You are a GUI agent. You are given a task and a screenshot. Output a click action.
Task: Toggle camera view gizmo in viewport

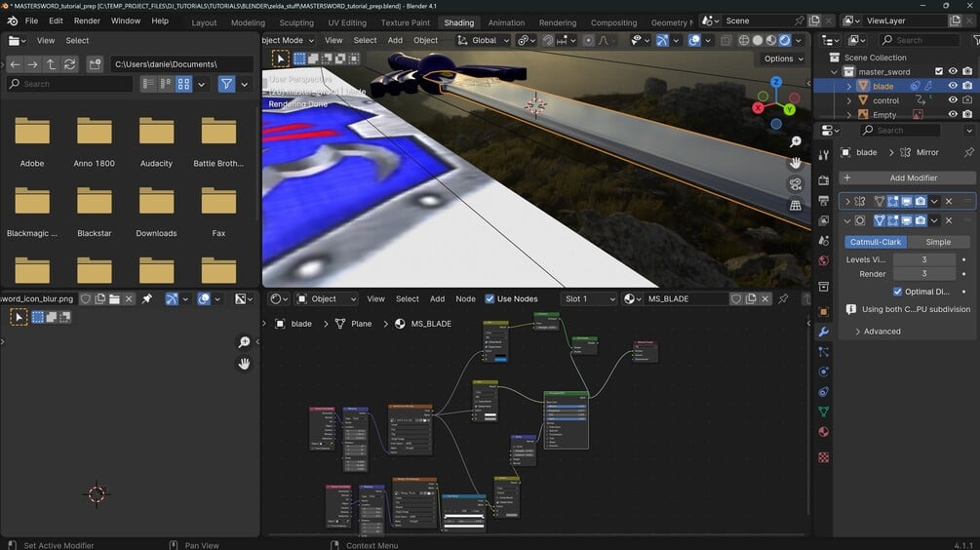point(795,184)
